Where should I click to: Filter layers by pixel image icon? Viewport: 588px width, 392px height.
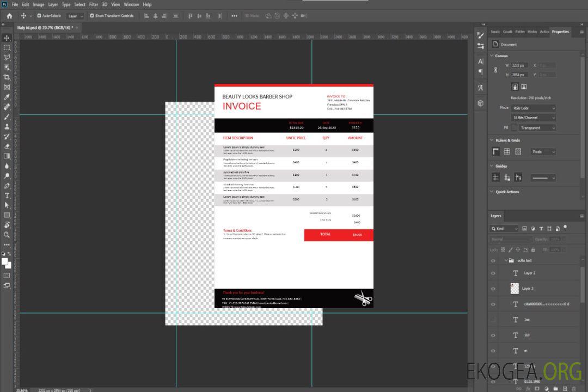[525, 229]
